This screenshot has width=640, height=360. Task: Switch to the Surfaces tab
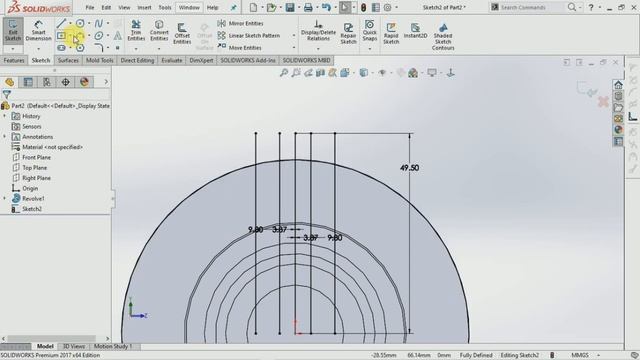[68, 60]
